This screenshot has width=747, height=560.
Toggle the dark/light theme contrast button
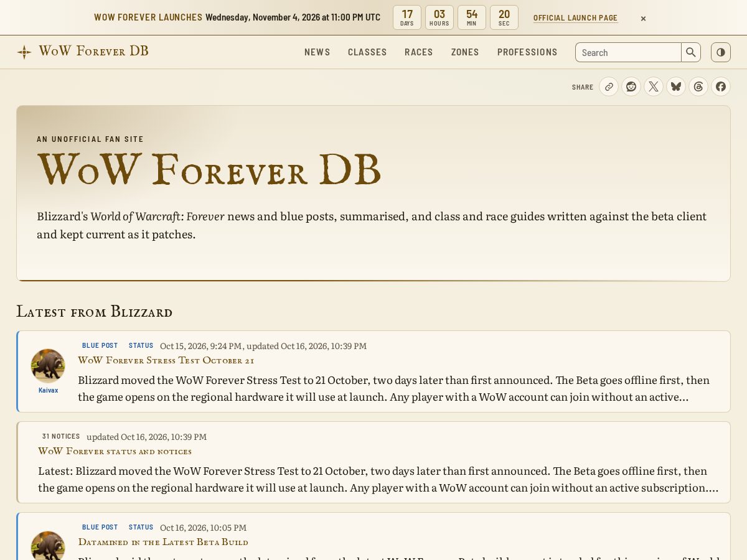click(721, 52)
